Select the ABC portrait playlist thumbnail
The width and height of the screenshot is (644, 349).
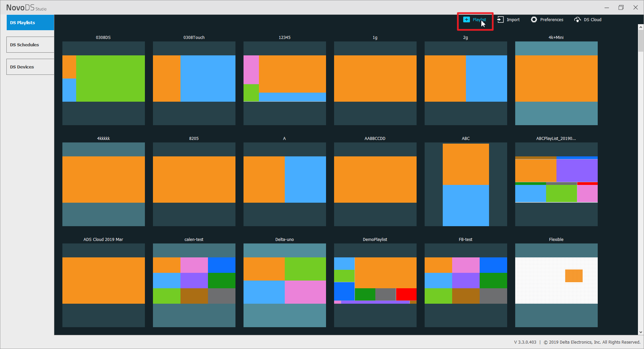click(x=466, y=184)
